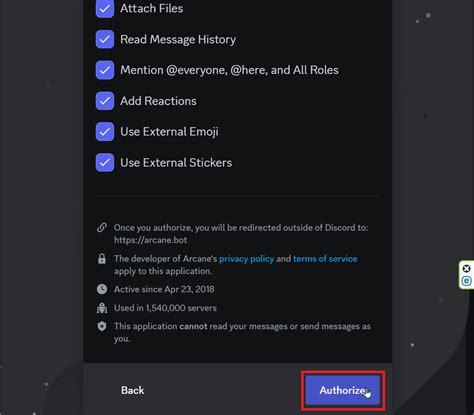Toggle the Use External Emoji checkbox
The width and height of the screenshot is (474, 415).
click(105, 132)
